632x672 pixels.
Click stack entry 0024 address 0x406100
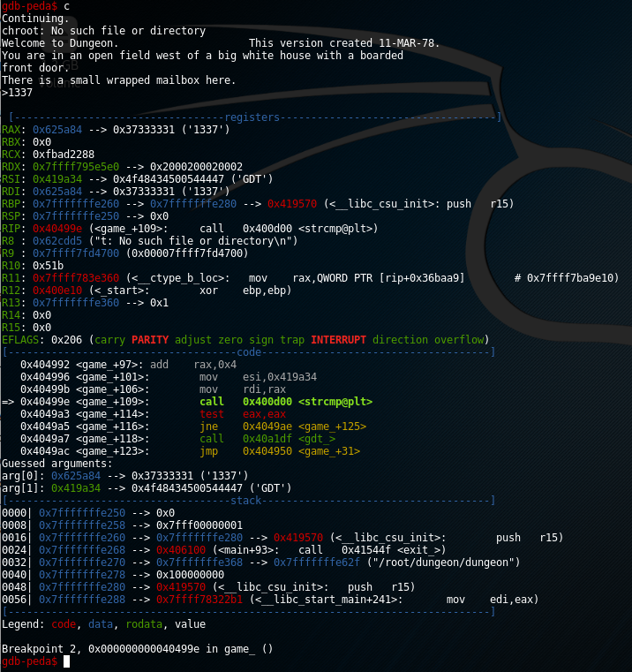coord(181,550)
